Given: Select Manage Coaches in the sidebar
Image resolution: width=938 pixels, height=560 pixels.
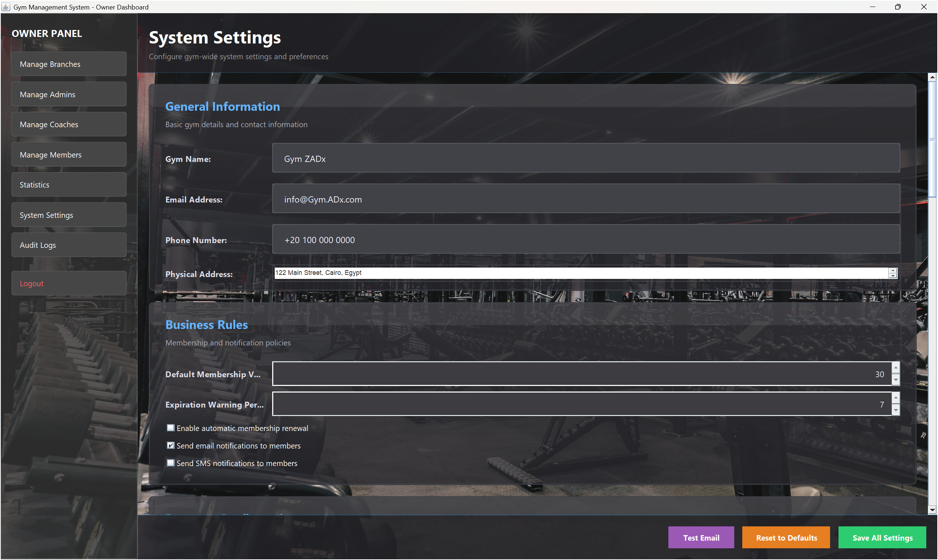Looking at the screenshot, I should click(x=69, y=124).
